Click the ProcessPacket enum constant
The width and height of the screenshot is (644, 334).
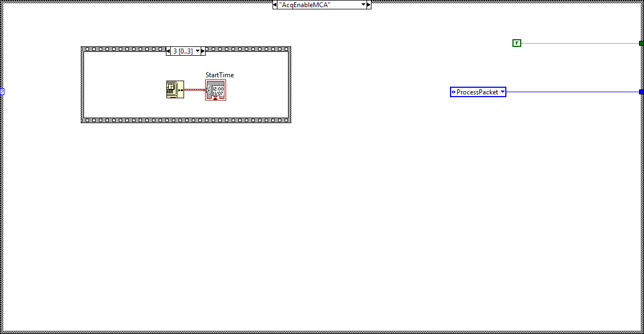click(x=478, y=92)
